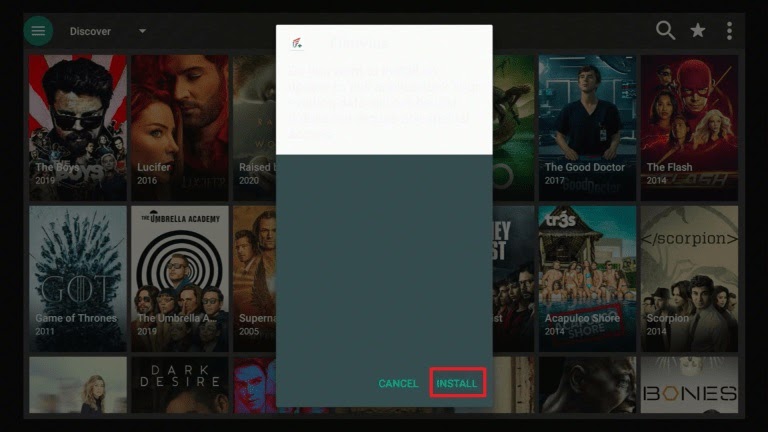The width and height of the screenshot is (768, 432).
Task: Click the INSTALL button
Action: pos(457,383)
